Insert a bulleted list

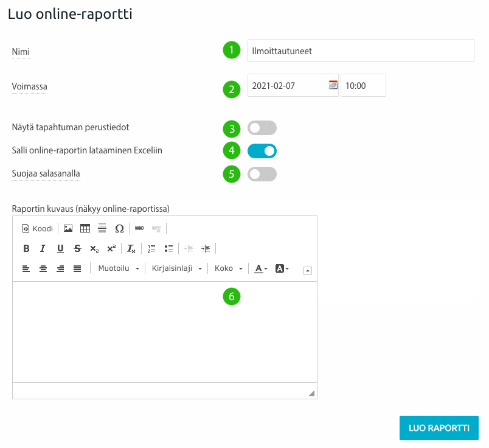[x=169, y=248]
